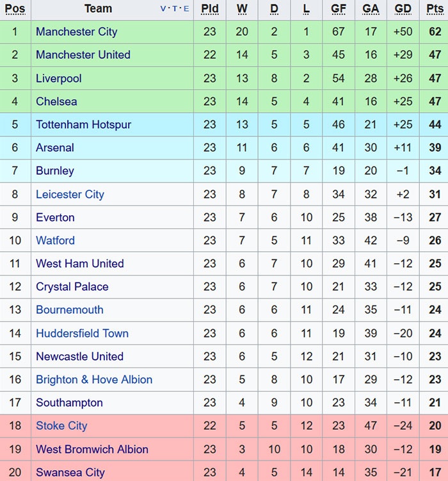Click the Manchester United link

(83, 54)
